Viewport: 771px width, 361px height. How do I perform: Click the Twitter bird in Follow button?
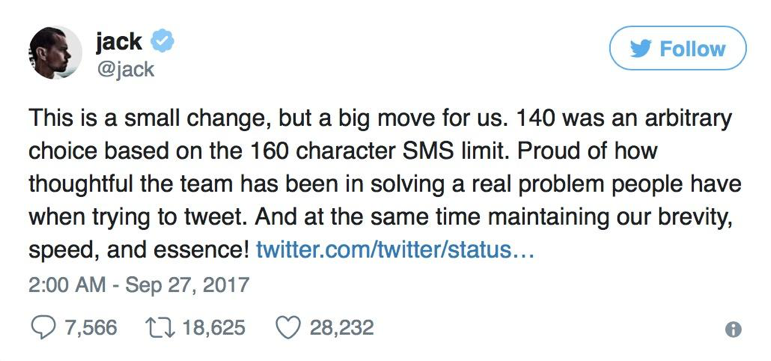[641, 49]
